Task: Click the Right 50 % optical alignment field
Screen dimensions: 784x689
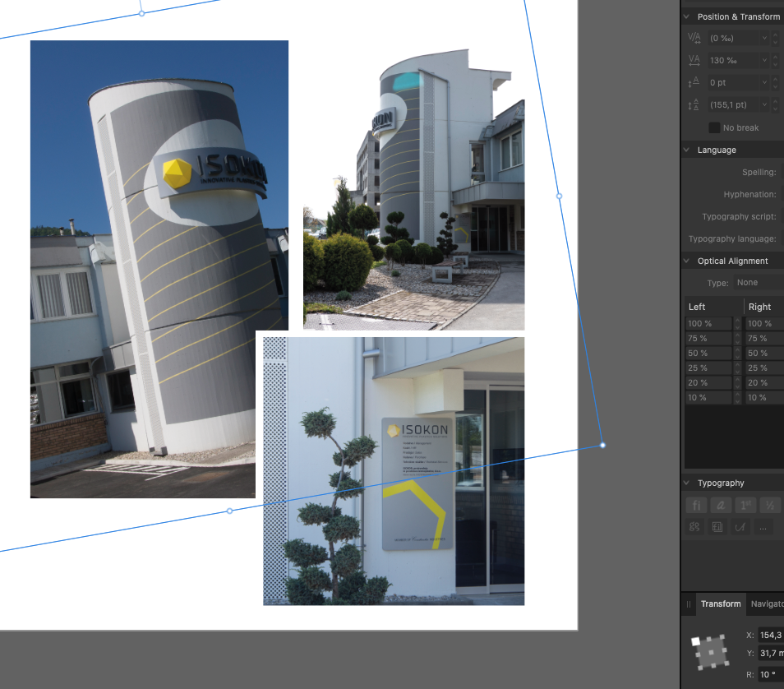Action: pyautogui.click(x=765, y=354)
